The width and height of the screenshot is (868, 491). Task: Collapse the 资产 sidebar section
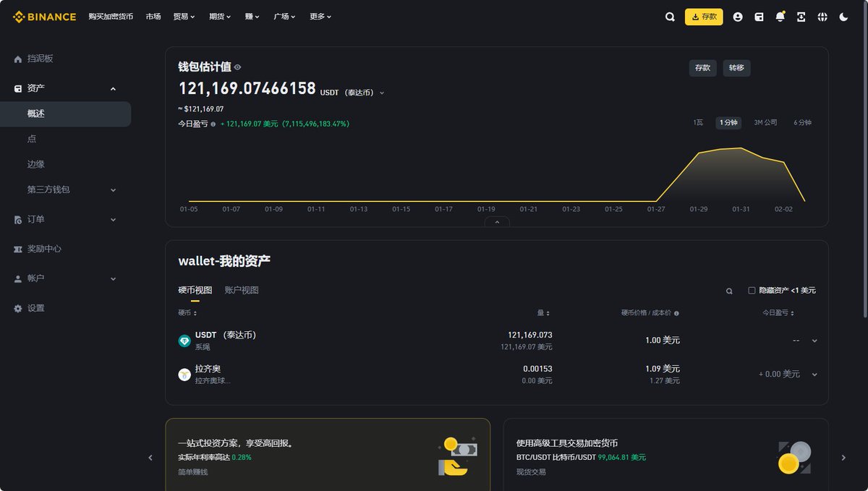pos(113,88)
